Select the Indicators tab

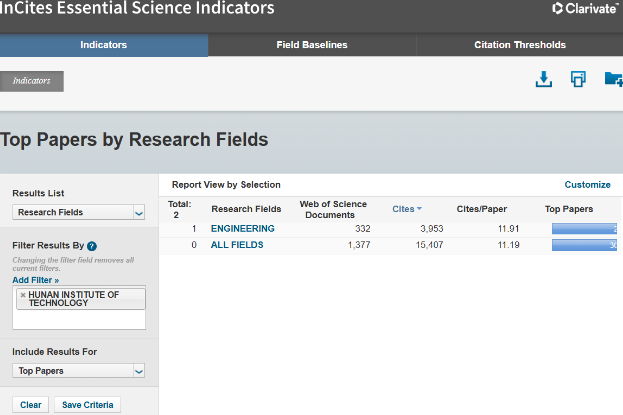tap(104, 45)
